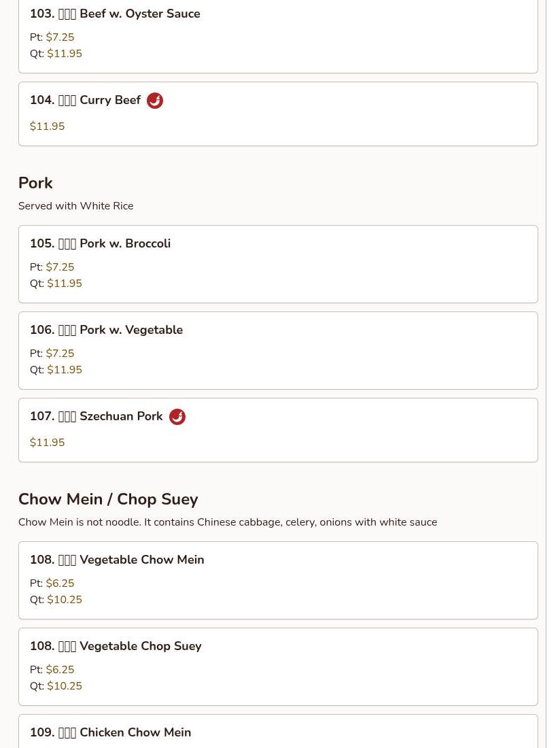
Task: Click the Chow Mein / Chop Suey heading
Action: coord(108,499)
